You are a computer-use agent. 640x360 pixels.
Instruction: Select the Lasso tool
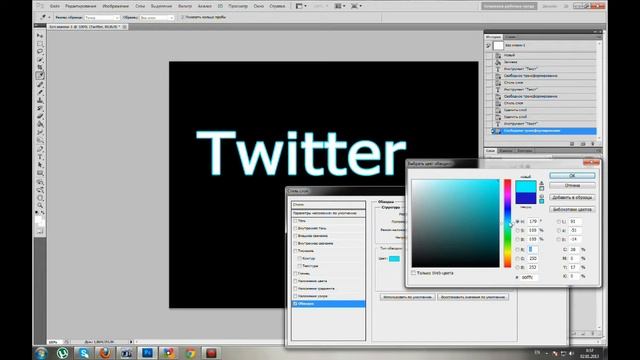(40, 52)
